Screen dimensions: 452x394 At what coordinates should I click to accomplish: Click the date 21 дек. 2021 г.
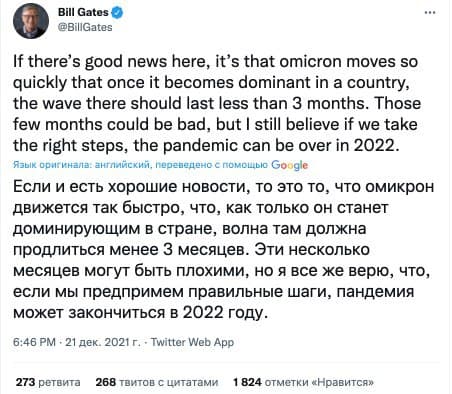coord(103,342)
